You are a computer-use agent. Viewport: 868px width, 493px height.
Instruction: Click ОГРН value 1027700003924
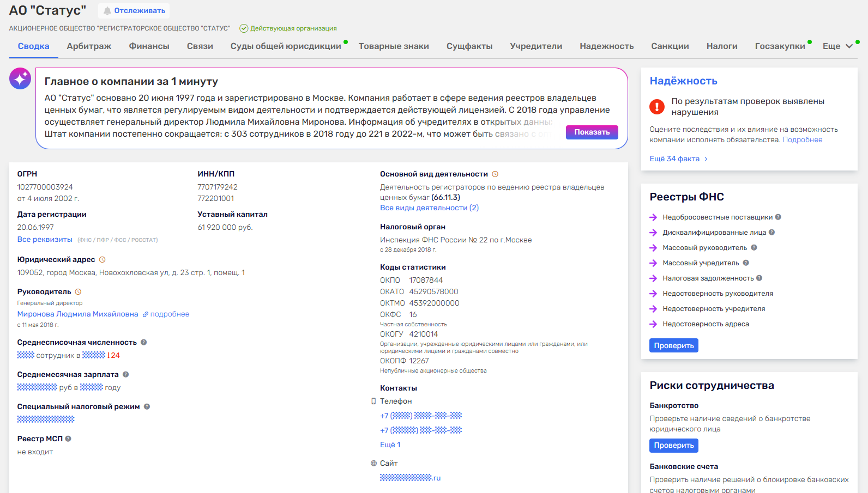[x=45, y=187]
